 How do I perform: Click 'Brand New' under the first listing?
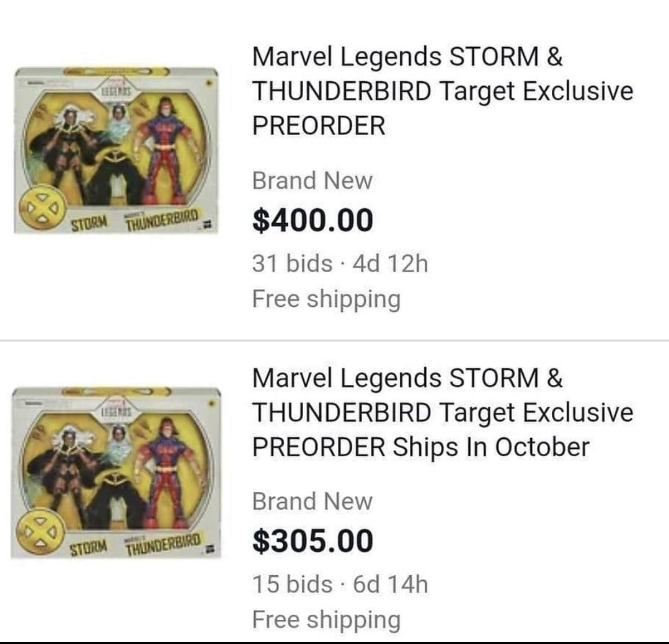pyautogui.click(x=312, y=181)
